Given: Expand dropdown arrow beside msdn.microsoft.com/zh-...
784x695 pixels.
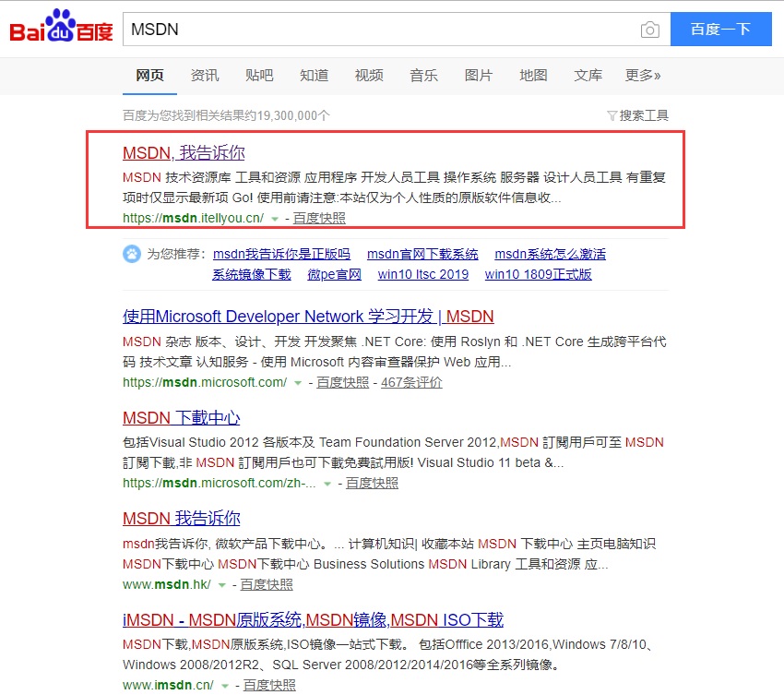Looking at the screenshot, I should click(327, 484).
